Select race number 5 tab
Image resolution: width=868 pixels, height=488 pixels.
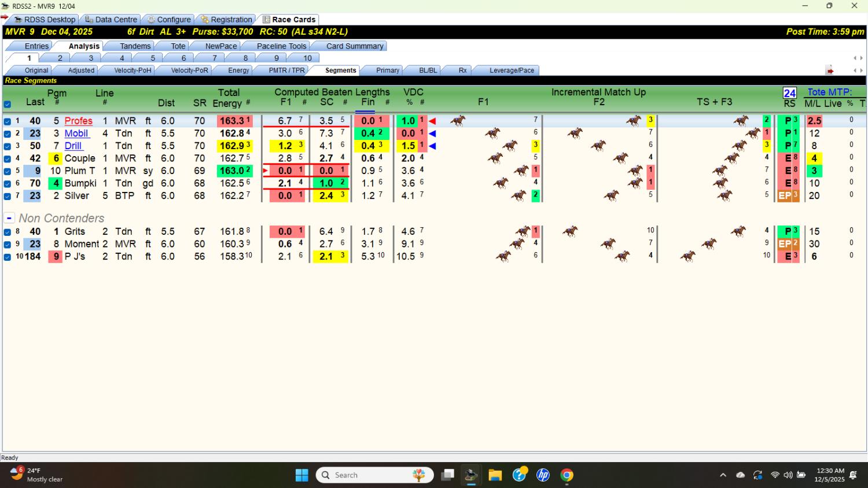coord(153,58)
